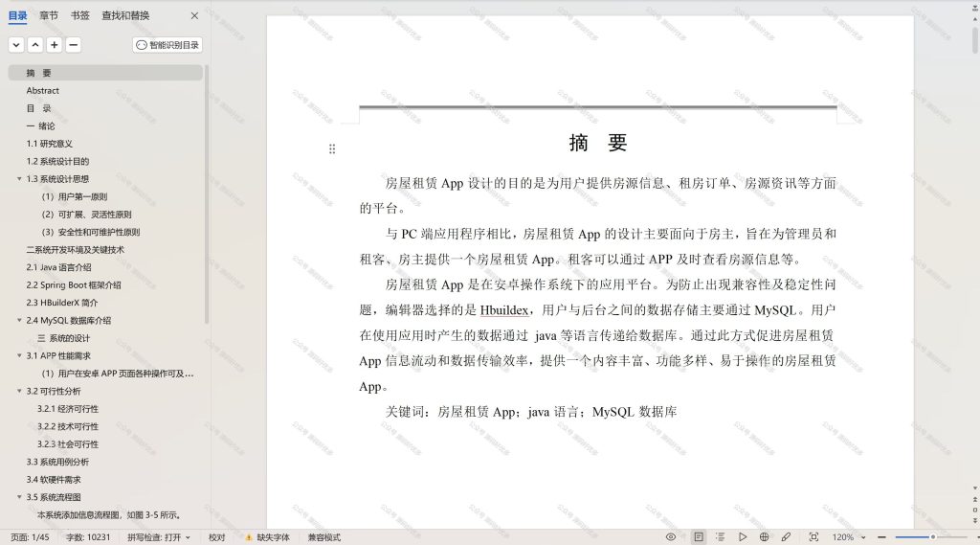The width and height of the screenshot is (980, 545).
Task: Open the 书签 tab
Action: pos(80,15)
